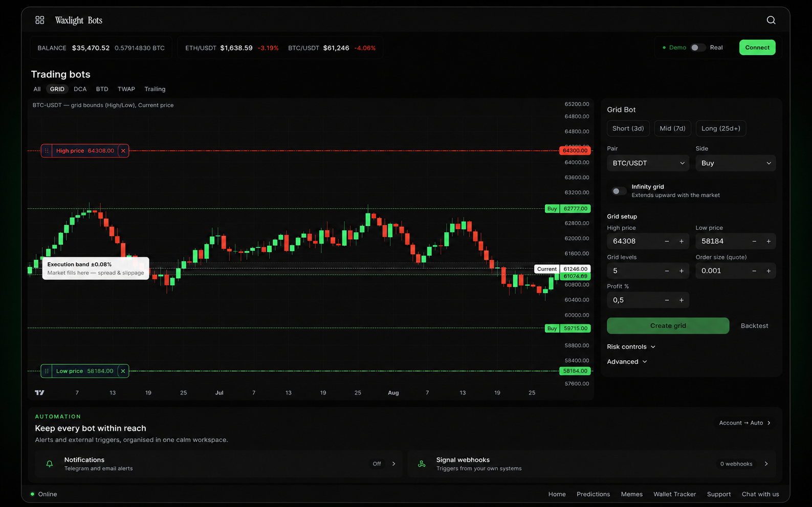Open the 0 webhooks chevron
This screenshot has width=812, height=507.
tap(766, 464)
